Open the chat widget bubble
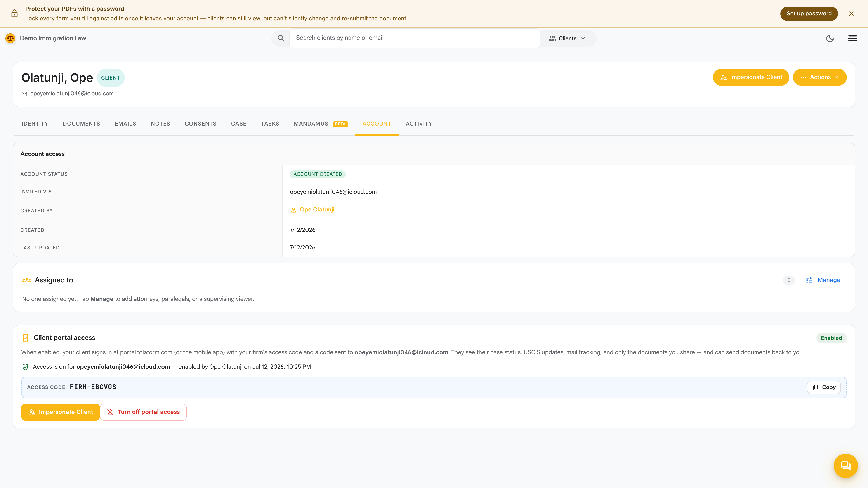The width and height of the screenshot is (868, 488). (846, 466)
